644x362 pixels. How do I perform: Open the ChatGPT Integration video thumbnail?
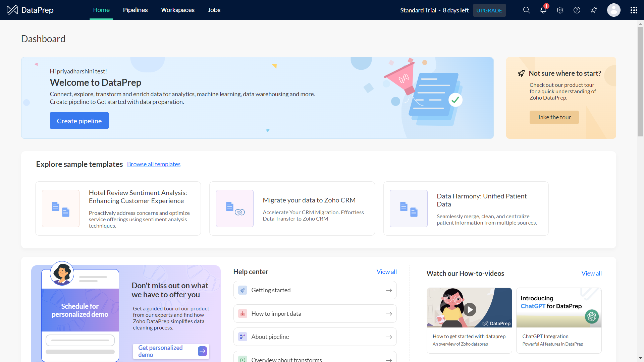(x=558, y=308)
